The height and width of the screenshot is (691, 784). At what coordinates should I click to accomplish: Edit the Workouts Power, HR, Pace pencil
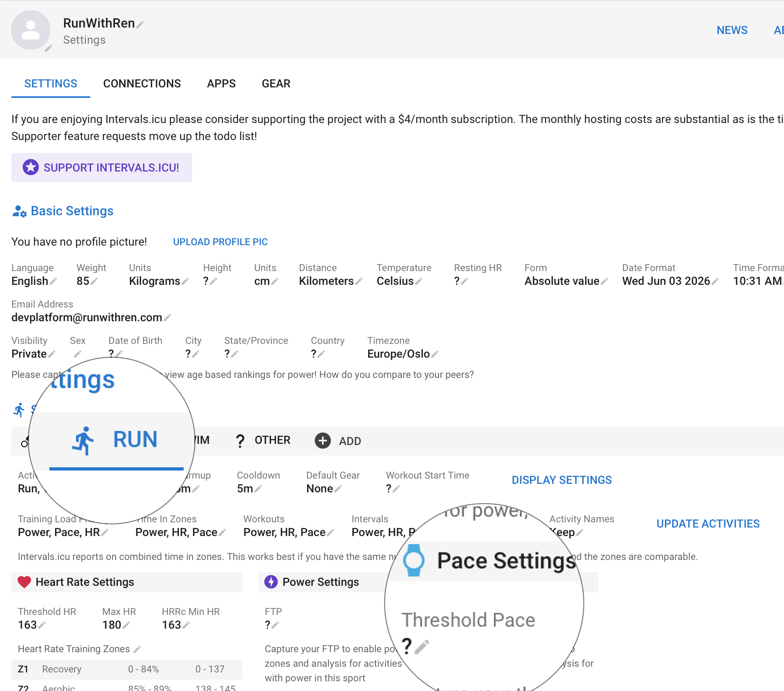[331, 532]
